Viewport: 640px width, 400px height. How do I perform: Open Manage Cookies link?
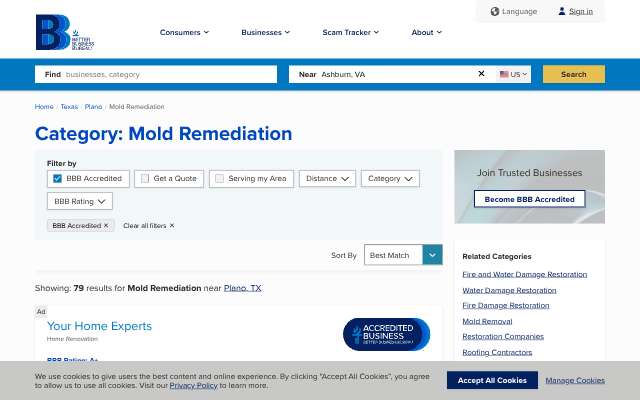575,380
